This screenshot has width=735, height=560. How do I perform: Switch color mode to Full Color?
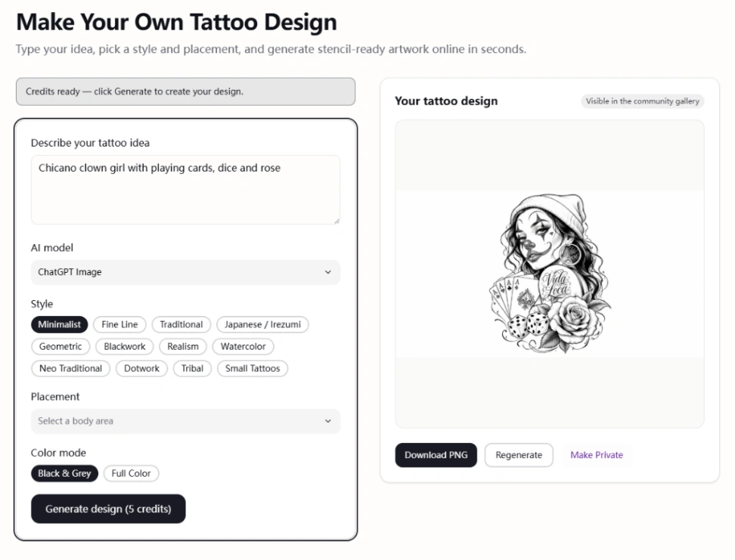point(132,473)
